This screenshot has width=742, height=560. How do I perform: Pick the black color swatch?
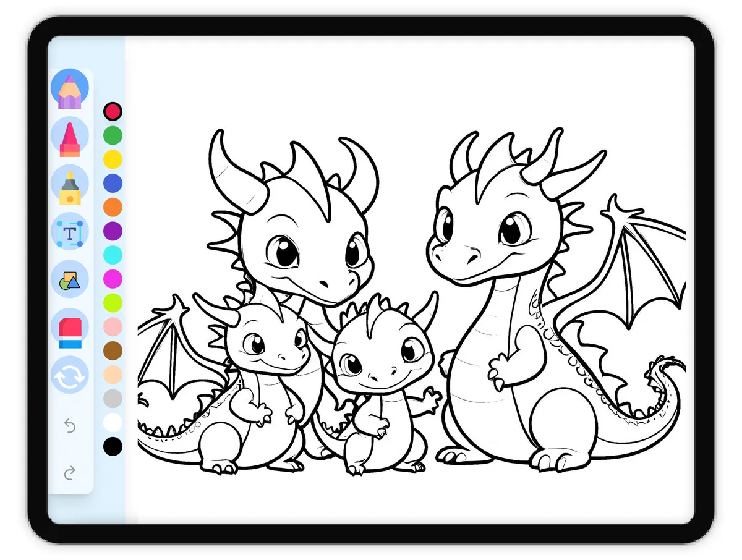(113, 446)
